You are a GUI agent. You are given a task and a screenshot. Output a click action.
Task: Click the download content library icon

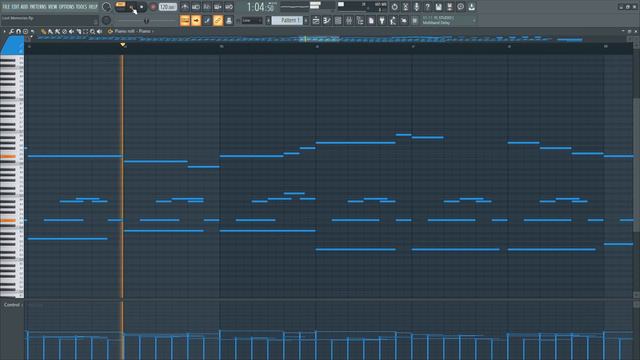click(471, 7)
